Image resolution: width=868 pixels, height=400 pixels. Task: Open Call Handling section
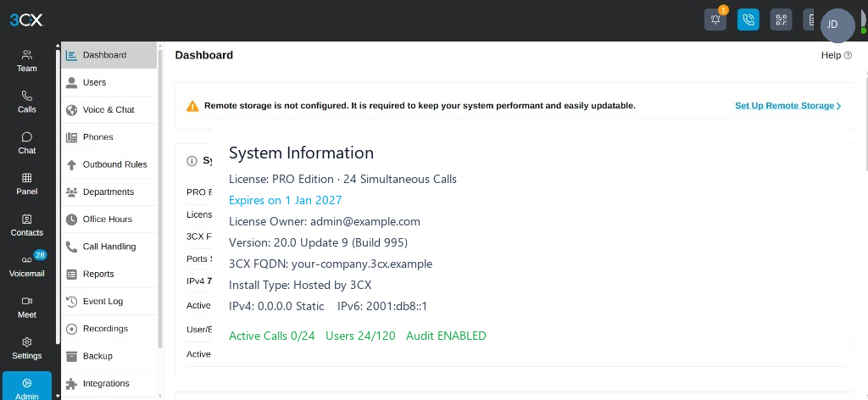tap(109, 247)
